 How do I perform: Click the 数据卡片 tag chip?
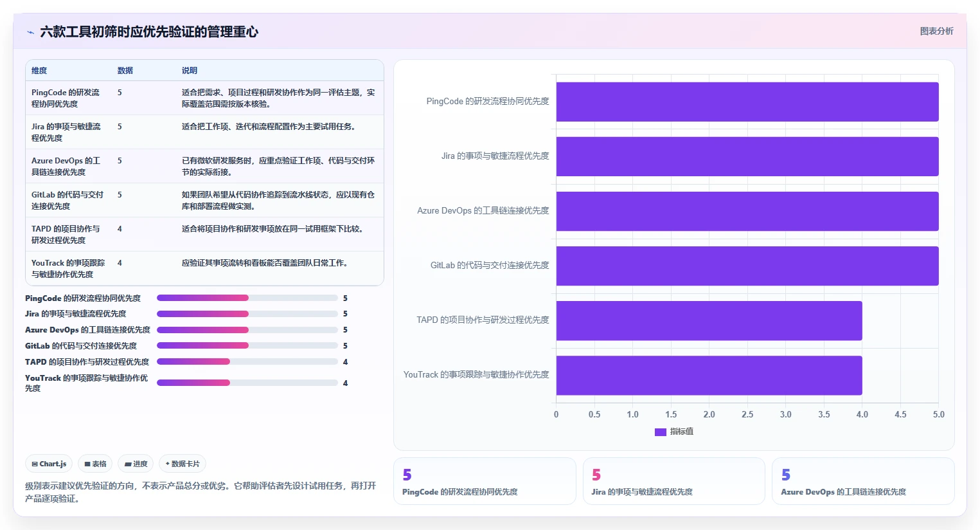click(183, 464)
